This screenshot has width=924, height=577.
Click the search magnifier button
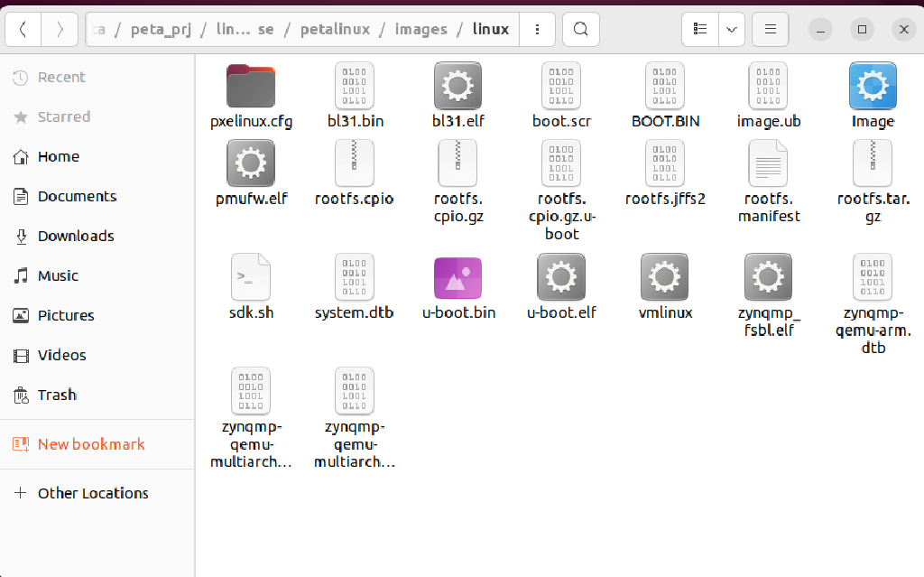coord(581,30)
